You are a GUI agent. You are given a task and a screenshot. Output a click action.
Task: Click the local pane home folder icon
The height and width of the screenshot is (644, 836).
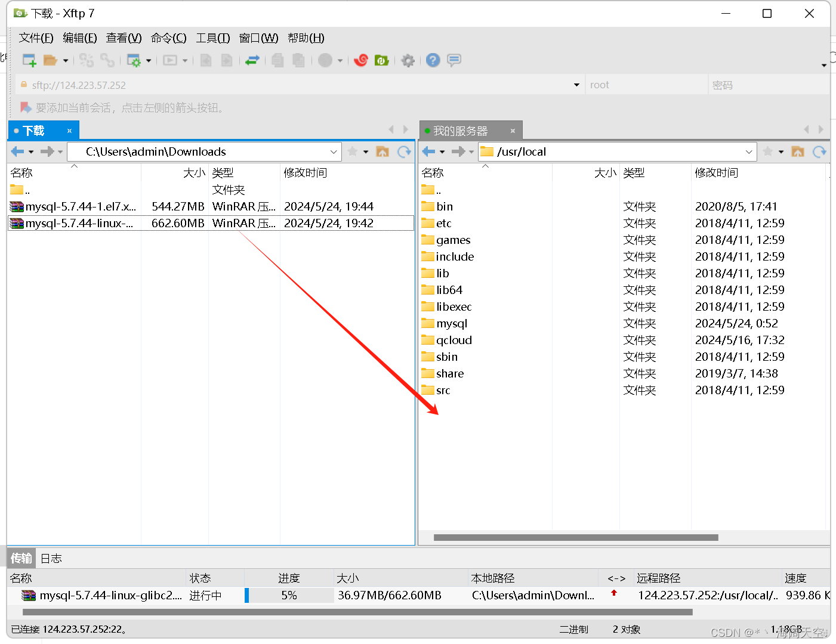[x=382, y=151]
